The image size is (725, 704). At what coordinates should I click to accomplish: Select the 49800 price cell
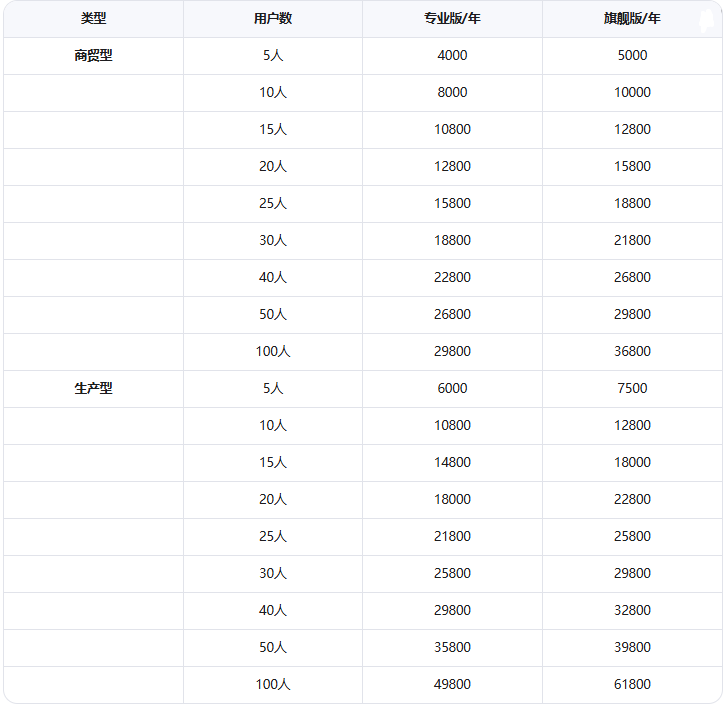[452, 684]
